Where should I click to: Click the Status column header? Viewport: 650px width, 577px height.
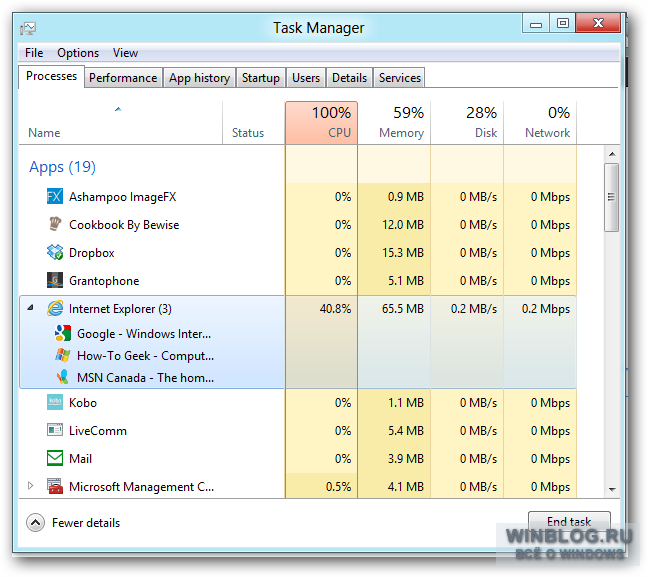(x=254, y=123)
